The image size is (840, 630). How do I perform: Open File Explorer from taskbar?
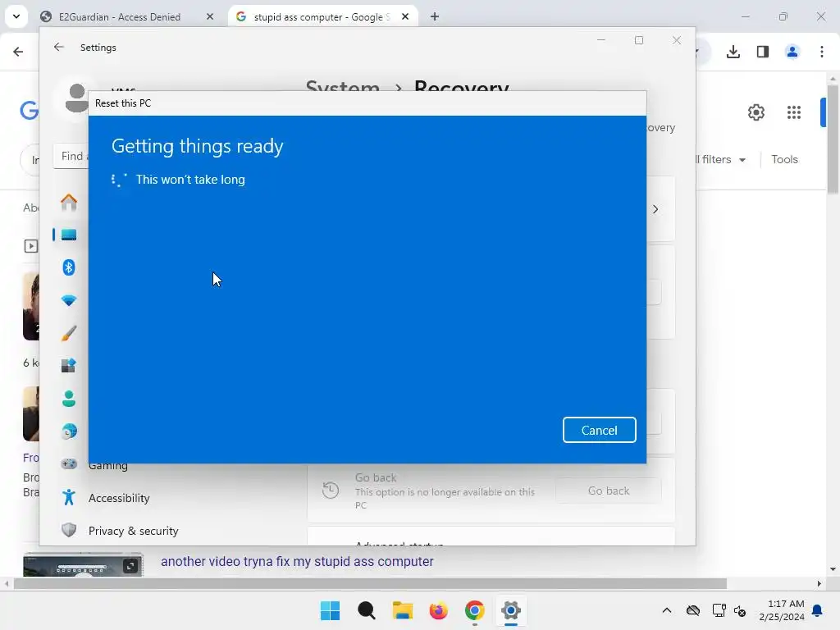[402, 610]
